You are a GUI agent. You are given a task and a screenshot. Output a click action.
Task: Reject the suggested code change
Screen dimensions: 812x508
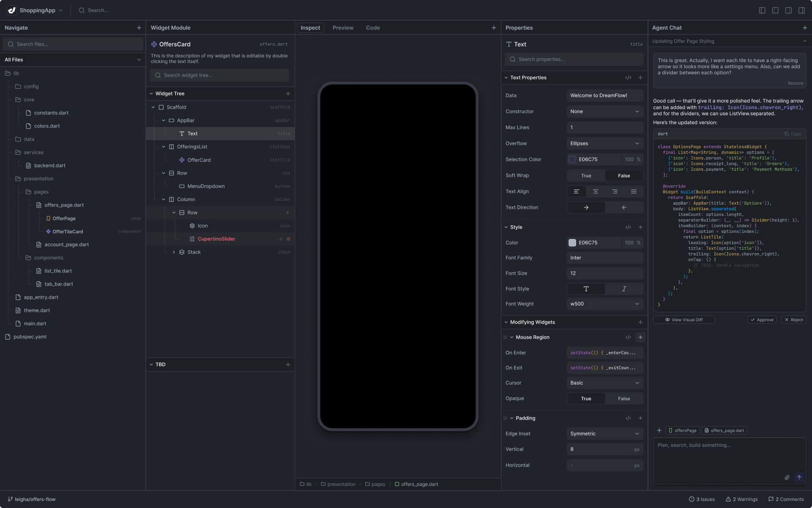[794, 319]
